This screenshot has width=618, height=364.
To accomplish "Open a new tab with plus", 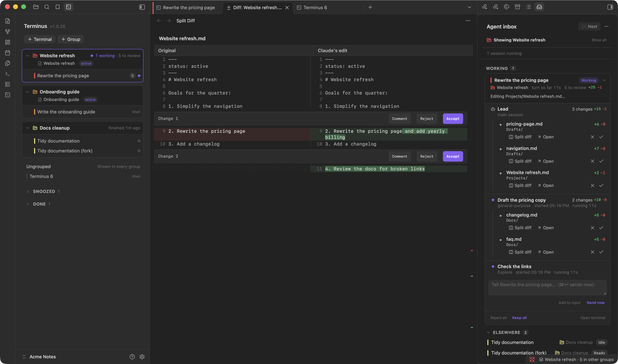I will 370,7.
